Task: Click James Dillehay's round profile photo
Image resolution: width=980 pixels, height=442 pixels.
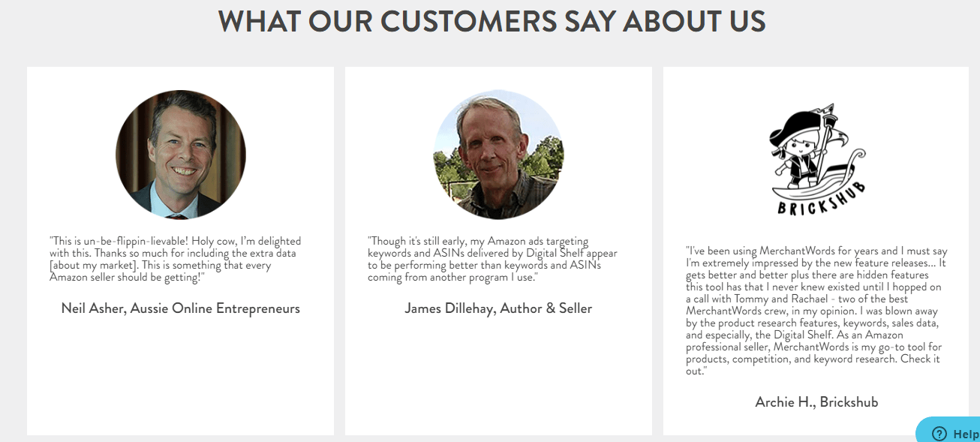Action: pyautogui.click(x=499, y=155)
